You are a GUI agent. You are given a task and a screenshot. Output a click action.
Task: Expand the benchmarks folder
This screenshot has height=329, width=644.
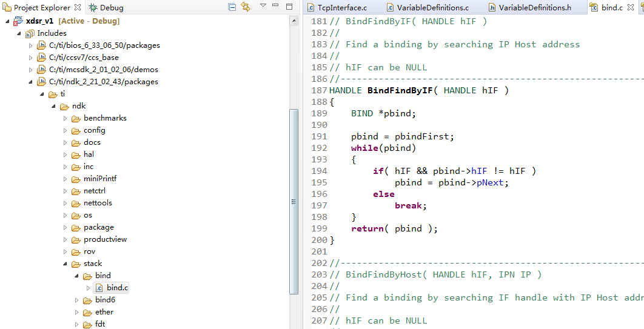pos(65,118)
